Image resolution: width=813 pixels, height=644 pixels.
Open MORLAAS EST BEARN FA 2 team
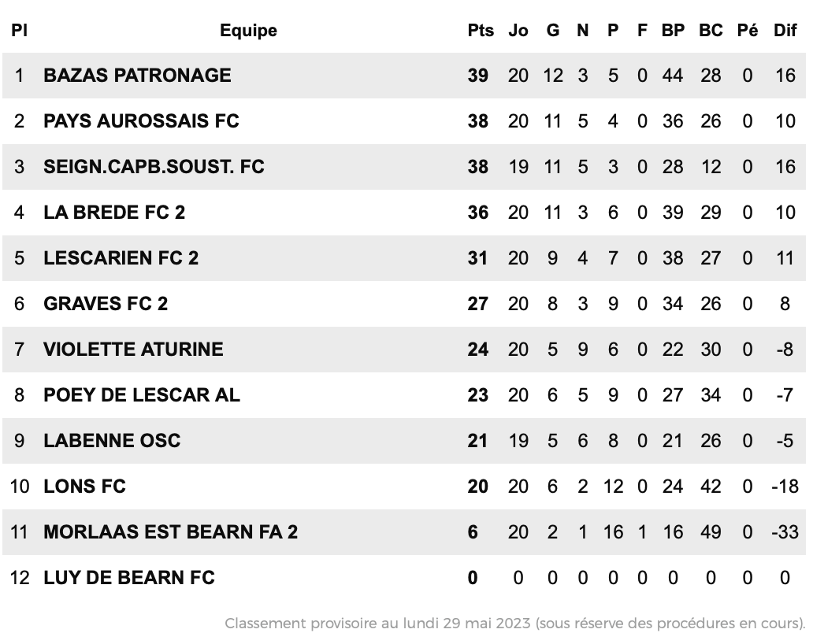tap(171, 531)
